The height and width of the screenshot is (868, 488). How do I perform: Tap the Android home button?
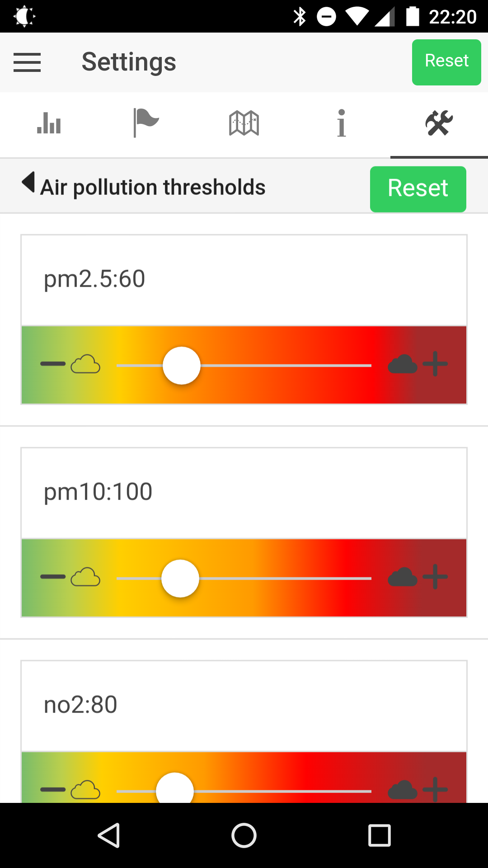tap(244, 835)
